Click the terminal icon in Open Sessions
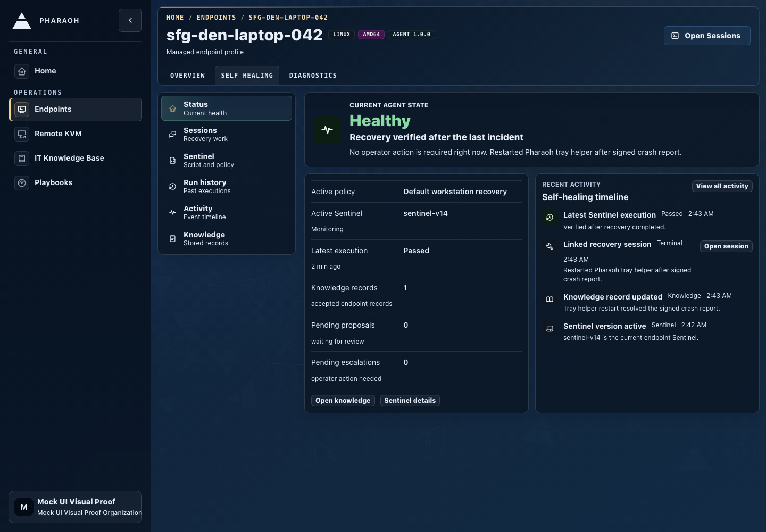766x532 pixels. click(675, 36)
